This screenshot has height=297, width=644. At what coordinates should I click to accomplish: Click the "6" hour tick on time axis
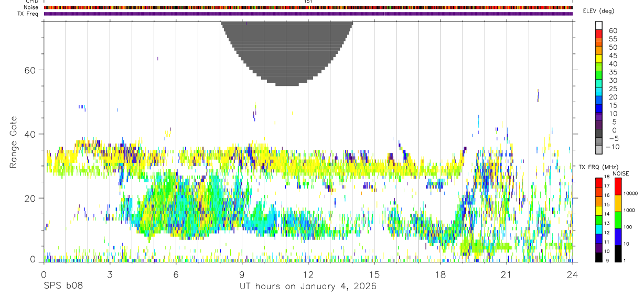click(x=176, y=274)
